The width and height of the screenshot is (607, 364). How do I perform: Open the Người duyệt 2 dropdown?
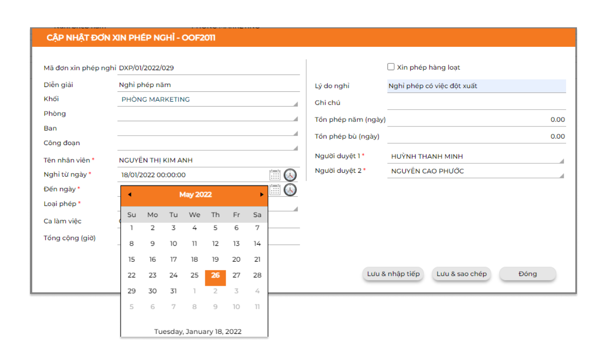tap(561, 175)
